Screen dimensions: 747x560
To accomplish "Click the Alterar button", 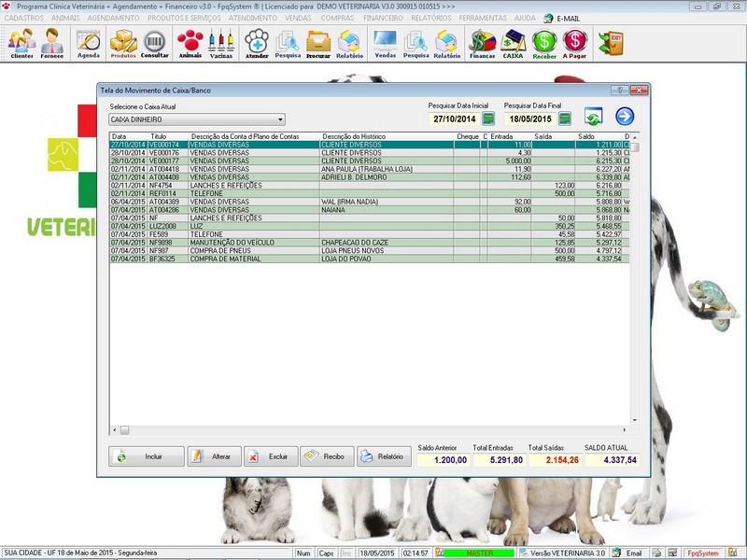I will (214, 456).
